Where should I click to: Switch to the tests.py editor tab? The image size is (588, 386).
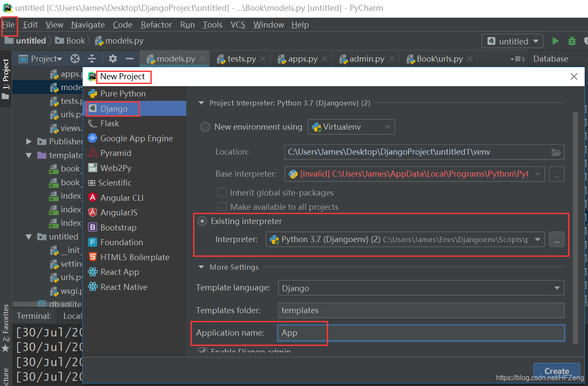coord(241,59)
